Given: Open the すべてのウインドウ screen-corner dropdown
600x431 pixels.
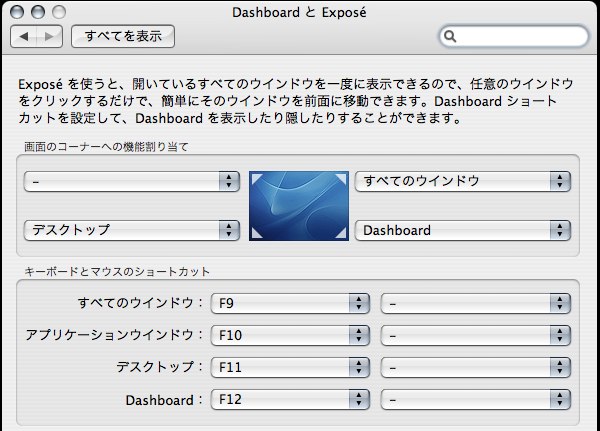Looking at the screenshot, I should click(x=463, y=181).
